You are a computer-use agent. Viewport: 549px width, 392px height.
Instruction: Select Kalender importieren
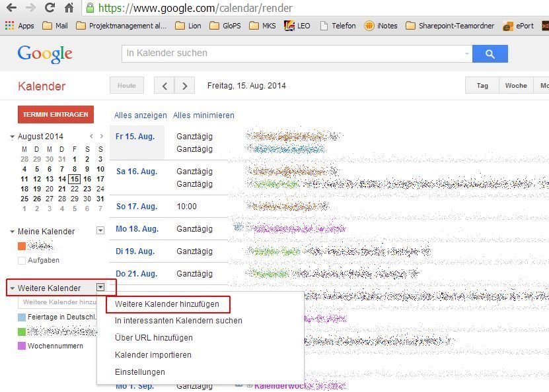click(153, 355)
